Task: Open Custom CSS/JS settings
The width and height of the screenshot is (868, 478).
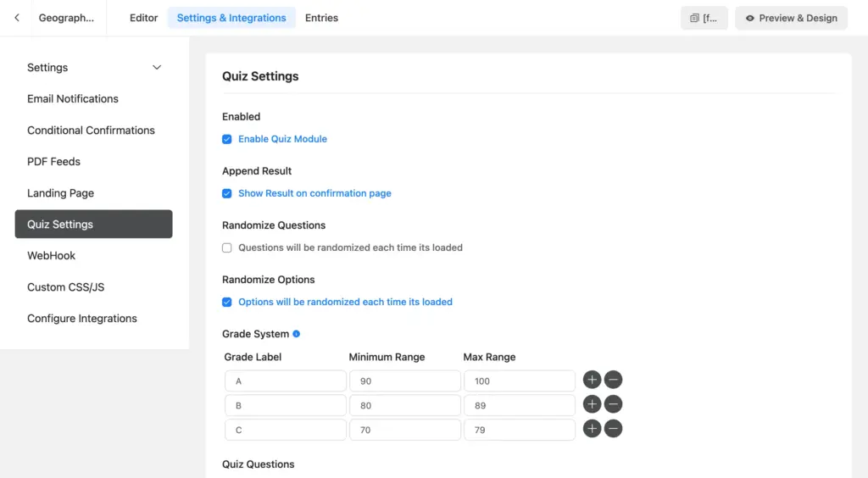Action: click(x=65, y=287)
